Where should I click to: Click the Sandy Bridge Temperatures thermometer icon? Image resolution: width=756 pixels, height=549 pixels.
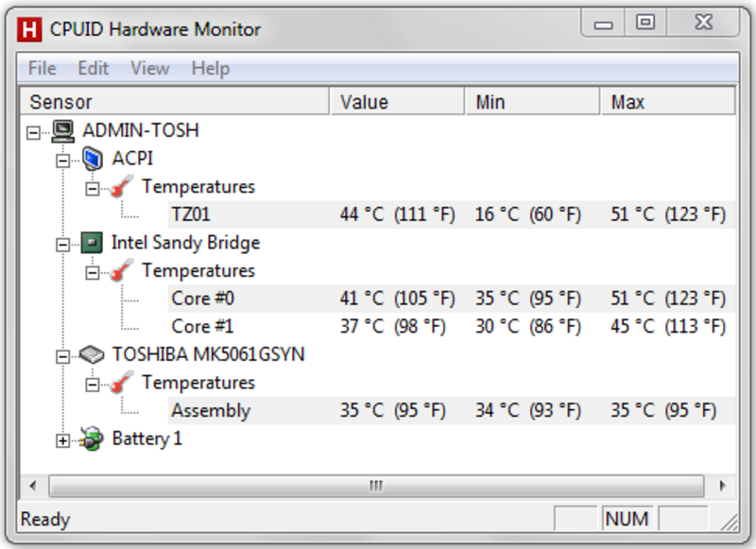click(122, 270)
